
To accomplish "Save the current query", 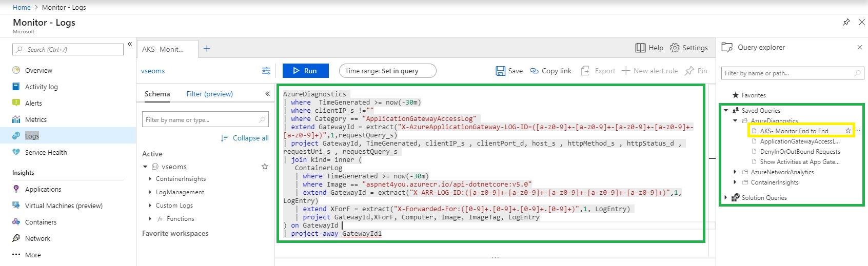I will click(509, 71).
